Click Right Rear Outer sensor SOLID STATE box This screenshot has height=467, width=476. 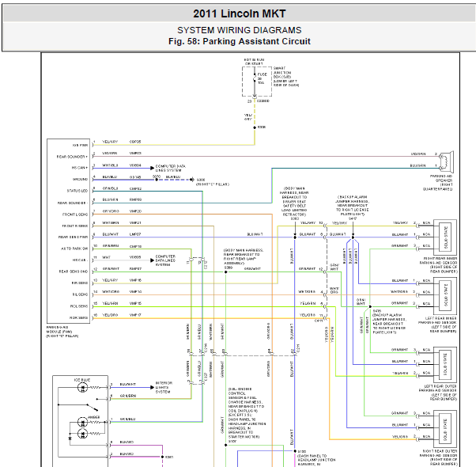point(446,427)
